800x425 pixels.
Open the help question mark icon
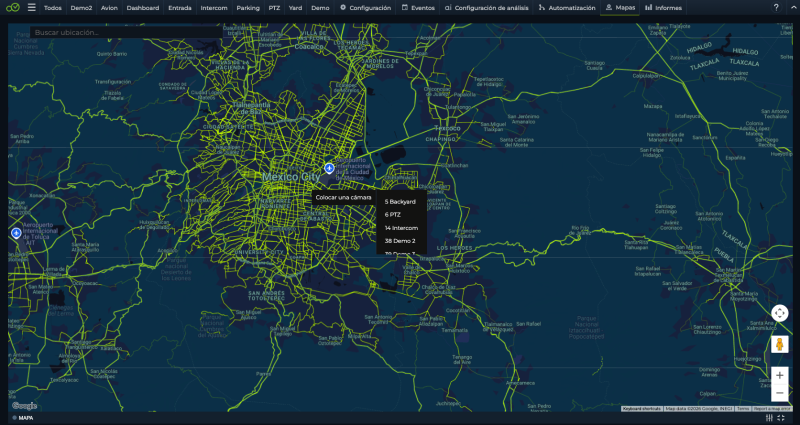(x=776, y=8)
